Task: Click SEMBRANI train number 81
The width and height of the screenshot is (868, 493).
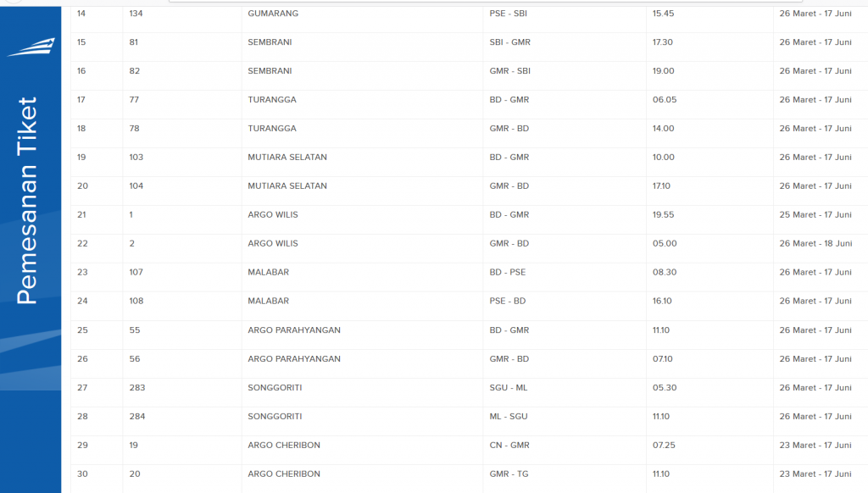Action: (x=133, y=42)
